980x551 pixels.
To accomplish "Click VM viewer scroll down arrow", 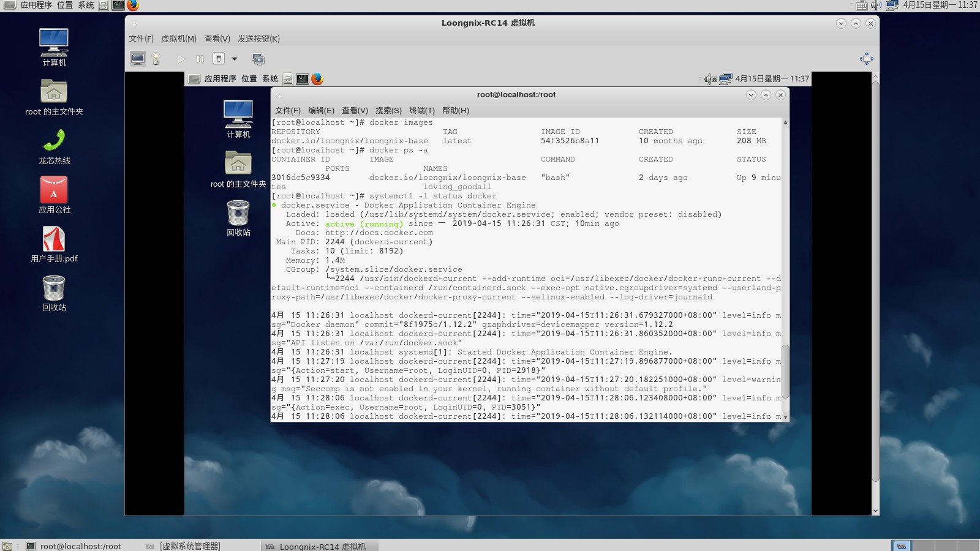I will (875, 511).
